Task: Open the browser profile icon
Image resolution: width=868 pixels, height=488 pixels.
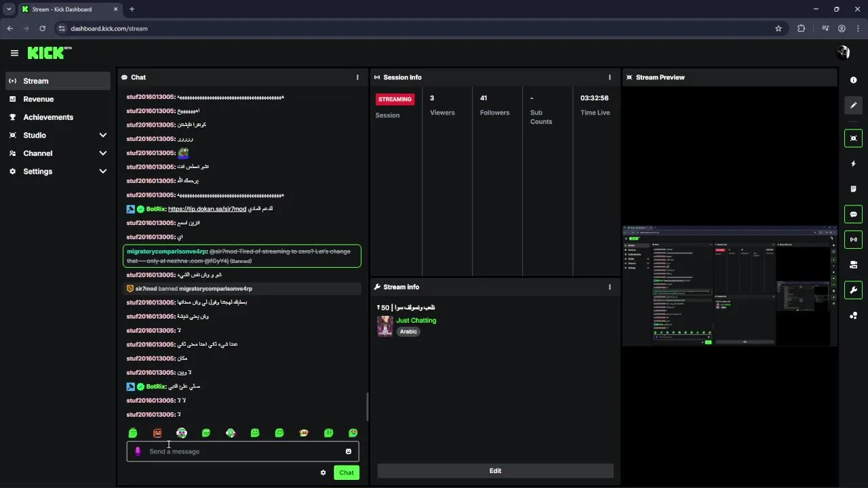Action: 842,28
